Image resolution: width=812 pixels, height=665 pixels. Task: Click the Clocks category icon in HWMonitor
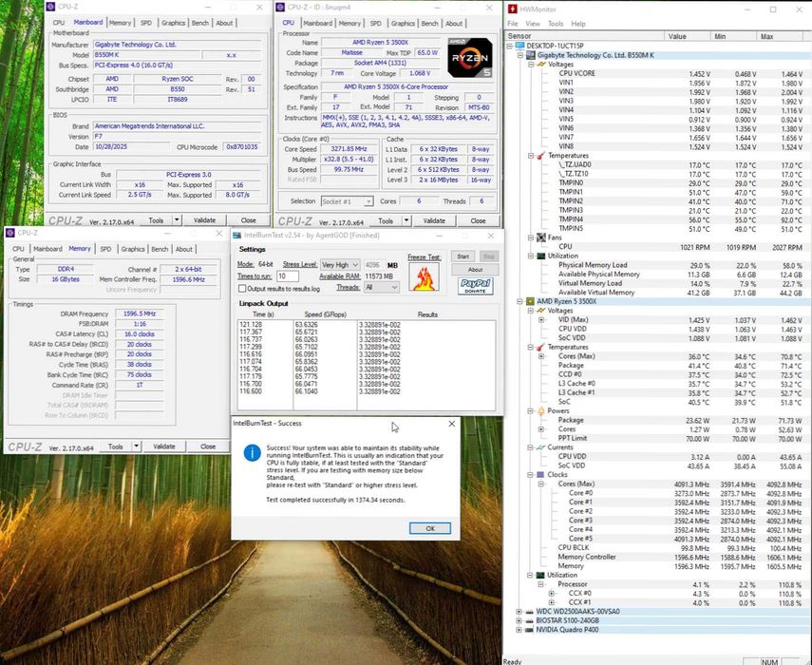(x=540, y=474)
